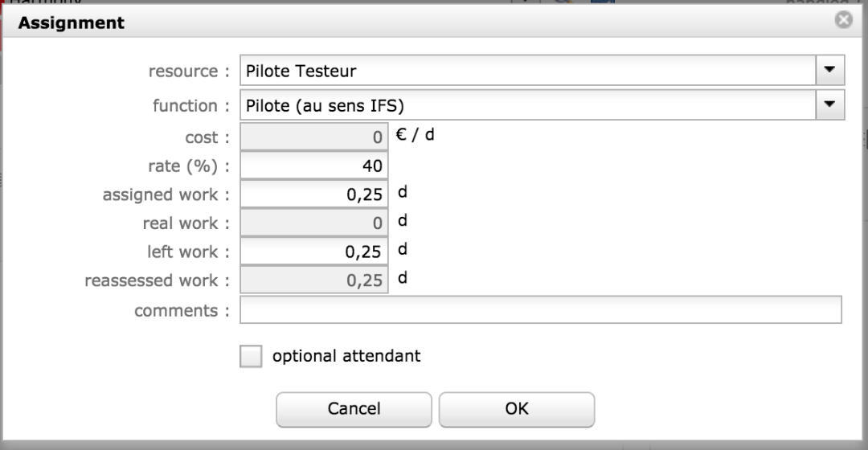Viewport: 868px width, 450px height.
Task: Click the read-only real work field
Action: point(314,223)
